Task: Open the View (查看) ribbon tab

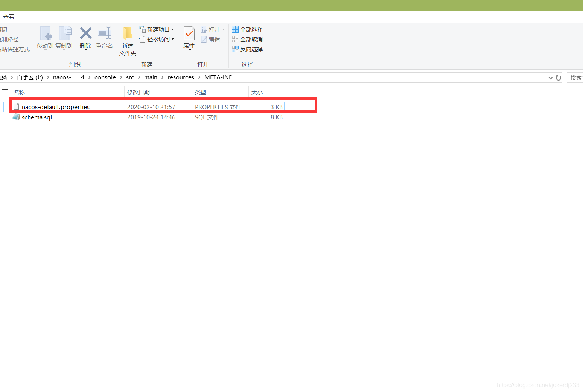Action: click(x=9, y=17)
